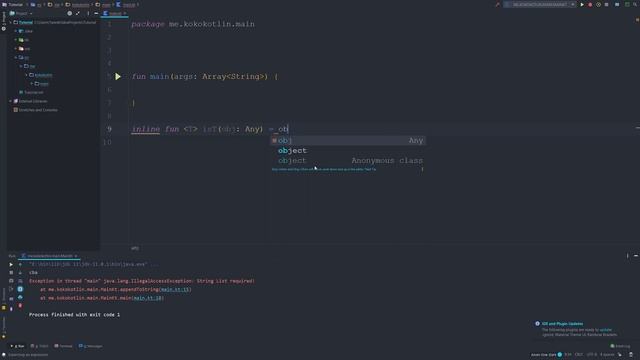The image size is (640, 360).
Task: Open Terminal tool window button at bottom
Action: pos(63,346)
